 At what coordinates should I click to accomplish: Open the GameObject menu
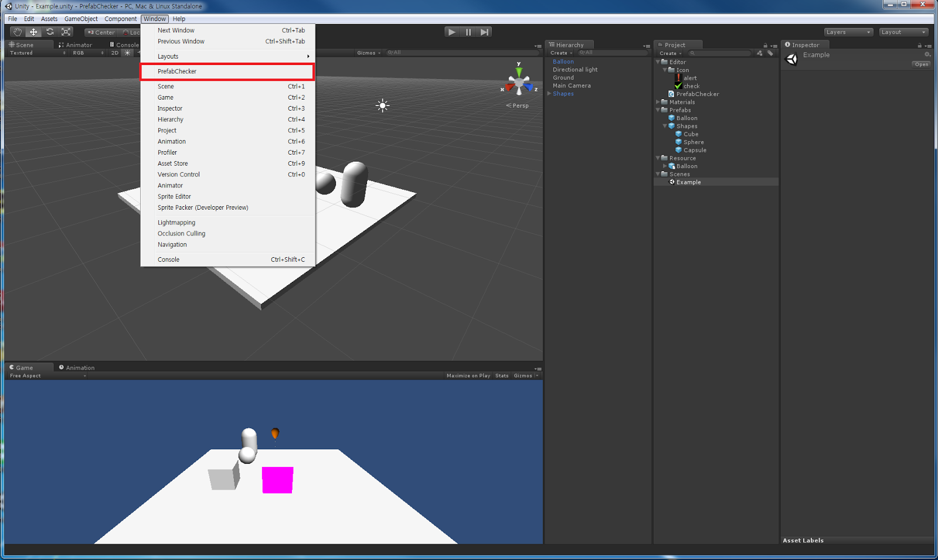[x=81, y=19]
